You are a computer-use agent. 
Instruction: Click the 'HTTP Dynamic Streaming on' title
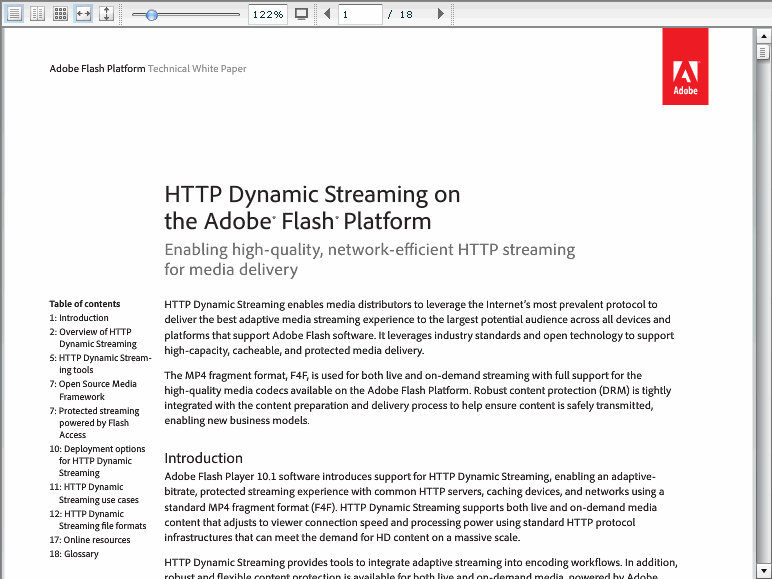pyautogui.click(x=312, y=194)
